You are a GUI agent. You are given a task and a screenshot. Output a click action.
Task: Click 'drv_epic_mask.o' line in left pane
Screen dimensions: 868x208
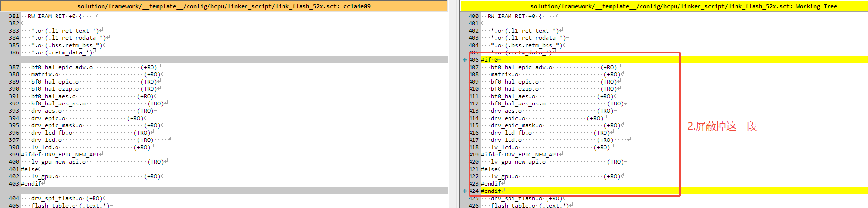coord(57,125)
